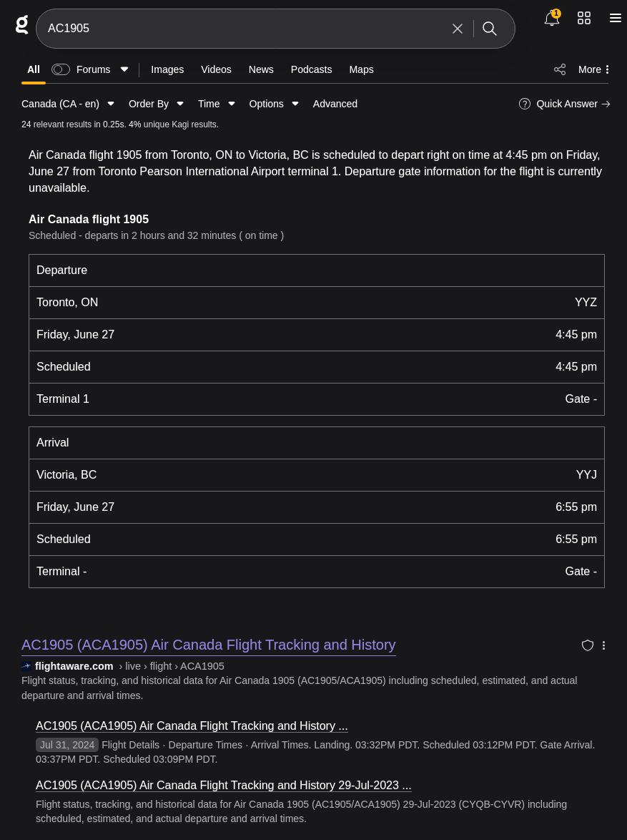Click the Kagi logo icon

(22, 25)
